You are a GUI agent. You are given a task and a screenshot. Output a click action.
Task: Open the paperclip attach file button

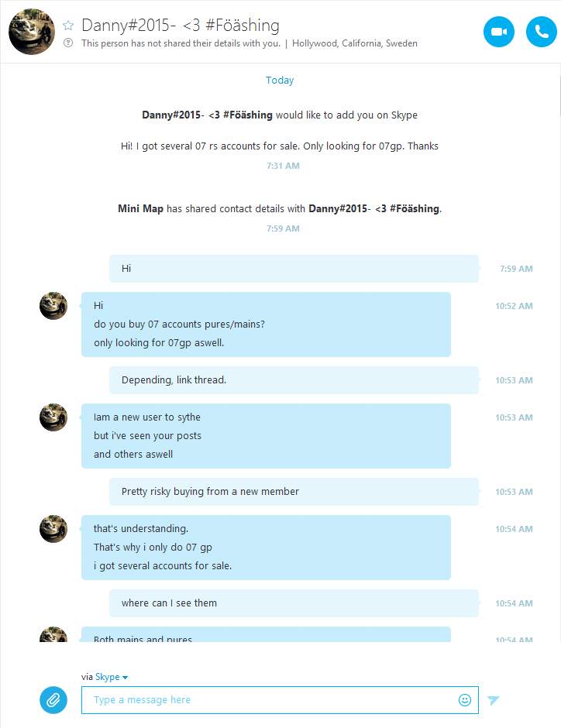pyautogui.click(x=53, y=699)
